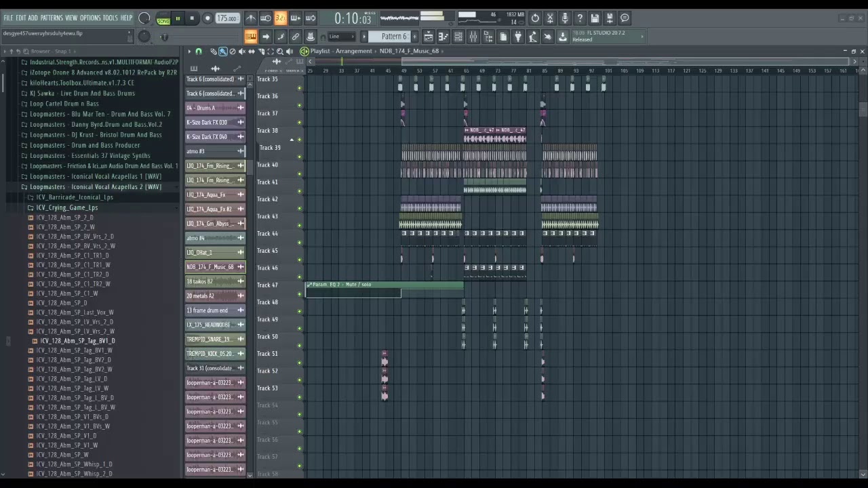Viewport: 868px width, 488px height.
Task: Toggle the Song/Pattern mode switch
Action: [x=163, y=19]
